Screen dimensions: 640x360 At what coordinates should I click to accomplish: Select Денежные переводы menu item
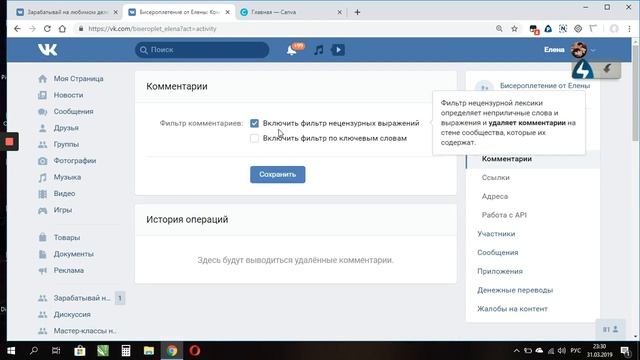[515, 290]
